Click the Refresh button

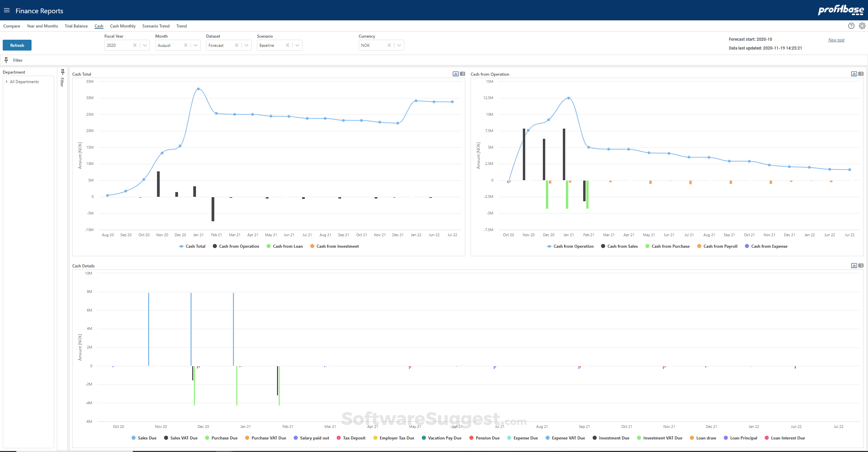(x=17, y=45)
